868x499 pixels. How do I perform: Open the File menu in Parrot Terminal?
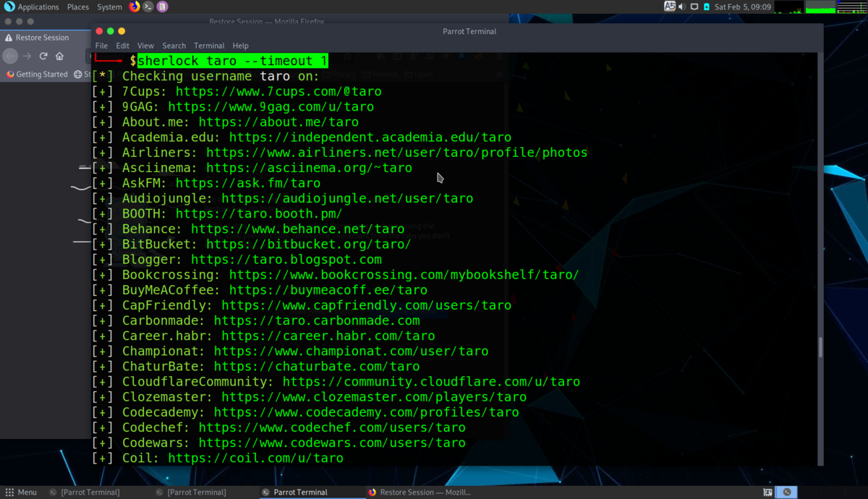101,46
